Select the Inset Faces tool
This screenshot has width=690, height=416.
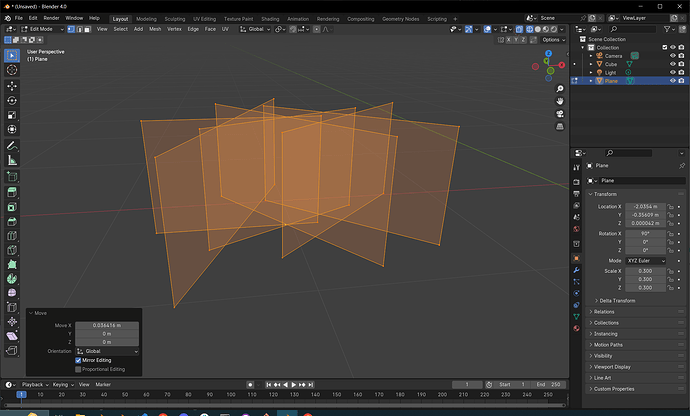pos(12,207)
